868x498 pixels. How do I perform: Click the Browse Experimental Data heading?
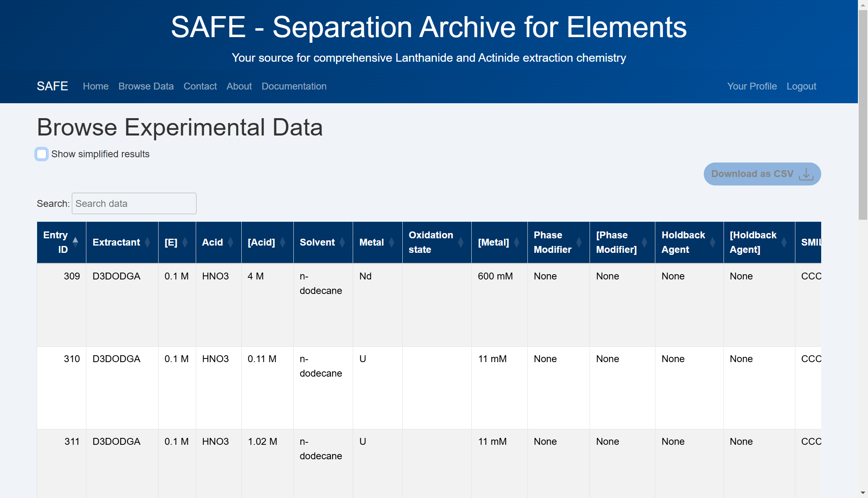tap(180, 127)
